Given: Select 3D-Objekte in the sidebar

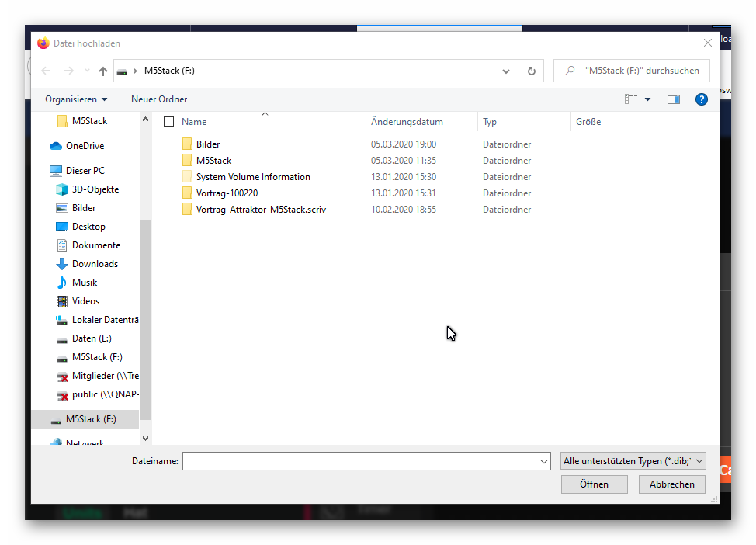Looking at the screenshot, I should (95, 189).
